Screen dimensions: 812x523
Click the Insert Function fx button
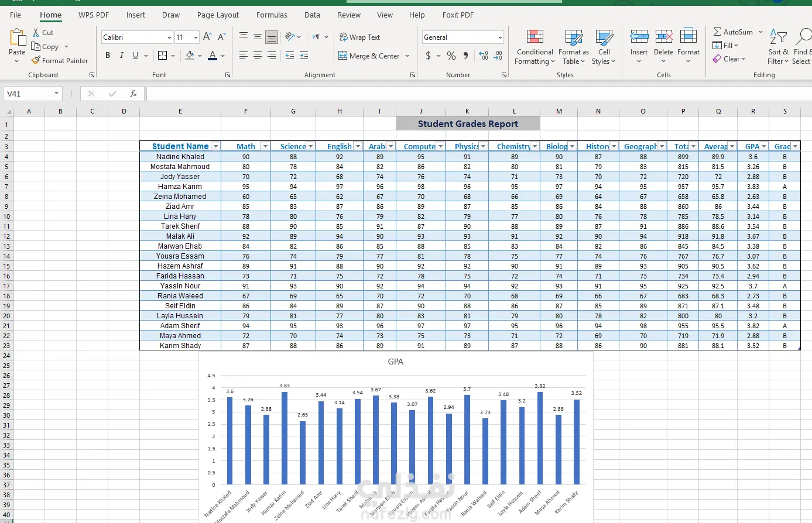(133, 94)
